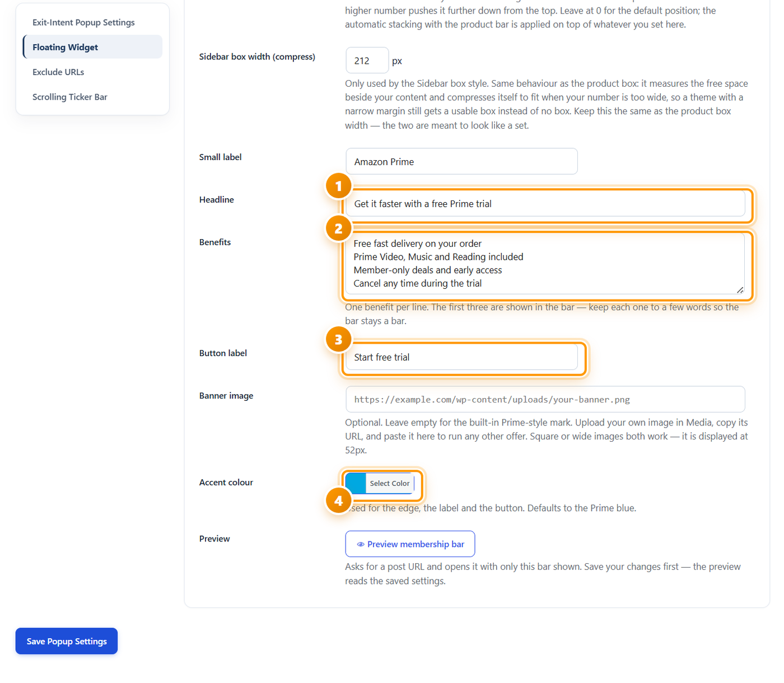This screenshot has width=784, height=683.
Task: Click the 'Headline' field label
Action: click(x=217, y=200)
